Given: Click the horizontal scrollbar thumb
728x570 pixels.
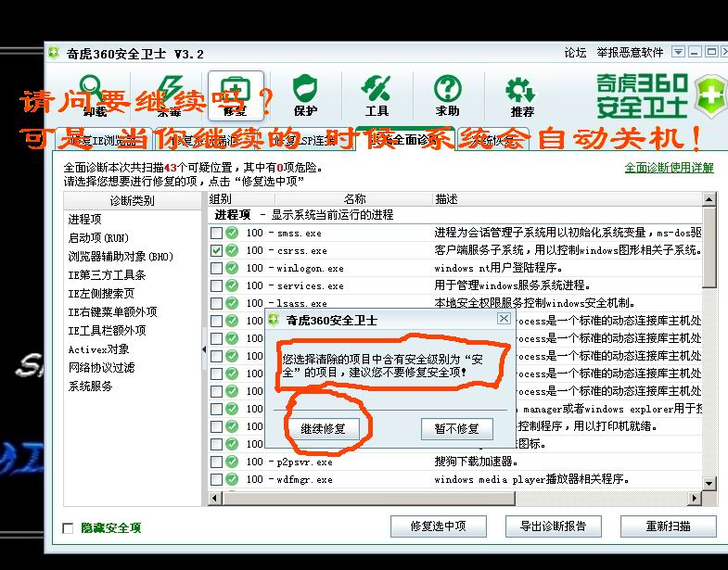Looking at the screenshot, I should coord(369,498).
